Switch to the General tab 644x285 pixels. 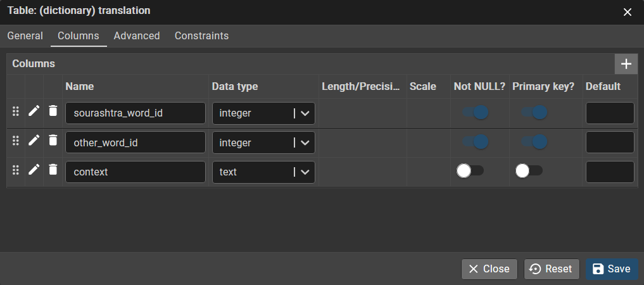[x=25, y=35]
